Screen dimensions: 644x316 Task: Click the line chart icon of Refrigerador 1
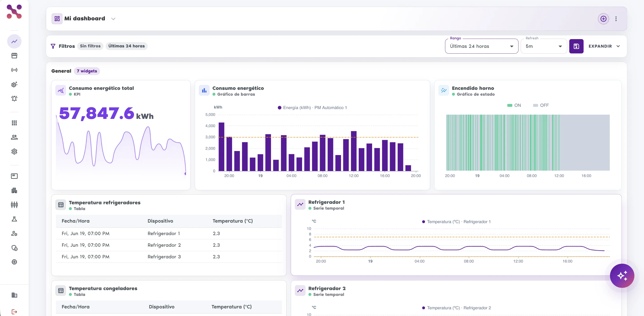300,204
